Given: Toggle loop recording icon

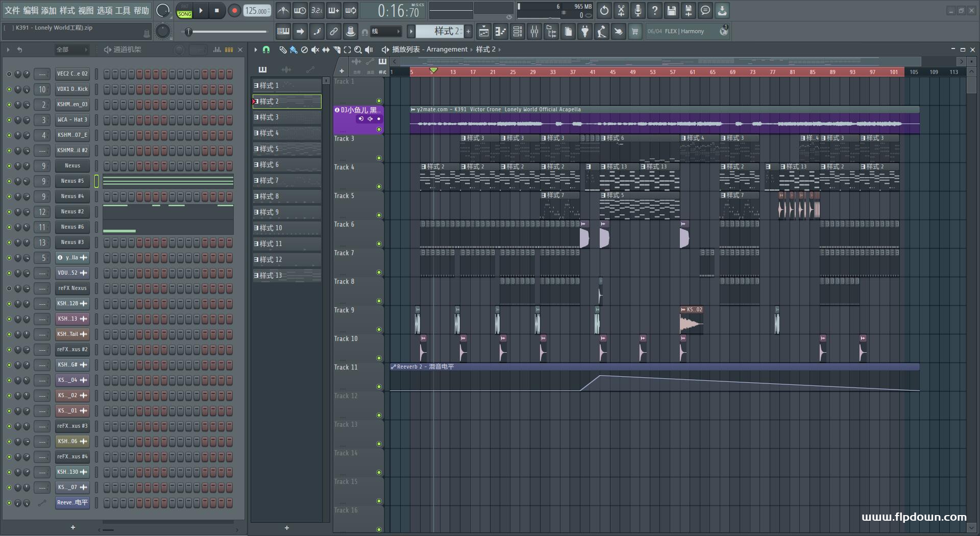Looking at the screenshot, I should (x=351, y=10).
